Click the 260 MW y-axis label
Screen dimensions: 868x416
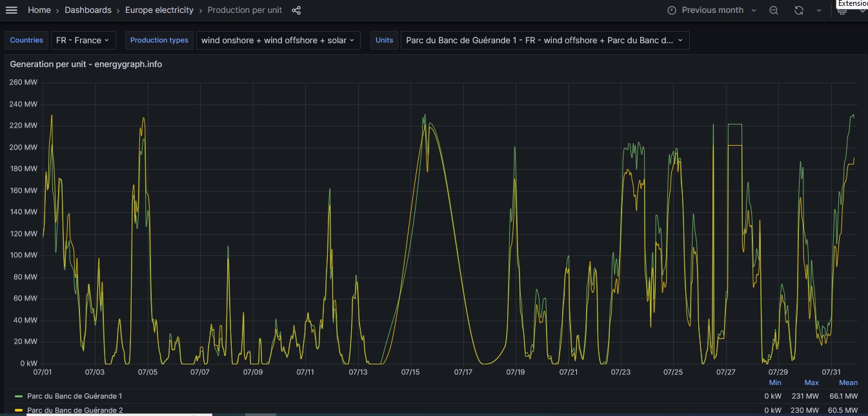coord(23,82)
